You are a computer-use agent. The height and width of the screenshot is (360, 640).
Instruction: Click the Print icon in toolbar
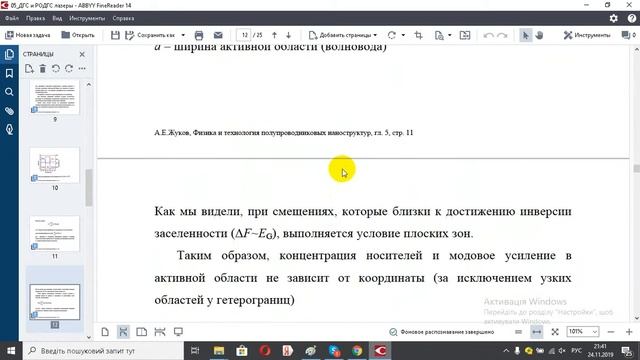199,35
